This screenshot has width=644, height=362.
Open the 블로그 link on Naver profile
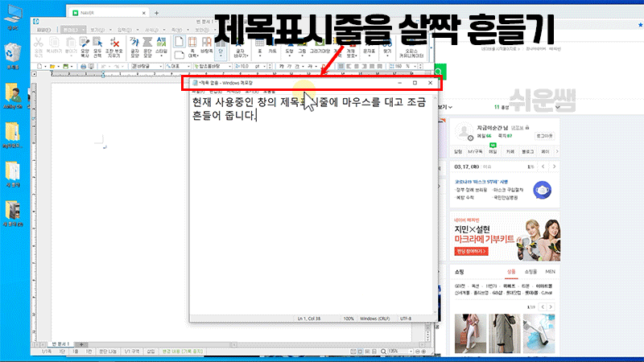(527, 152)
